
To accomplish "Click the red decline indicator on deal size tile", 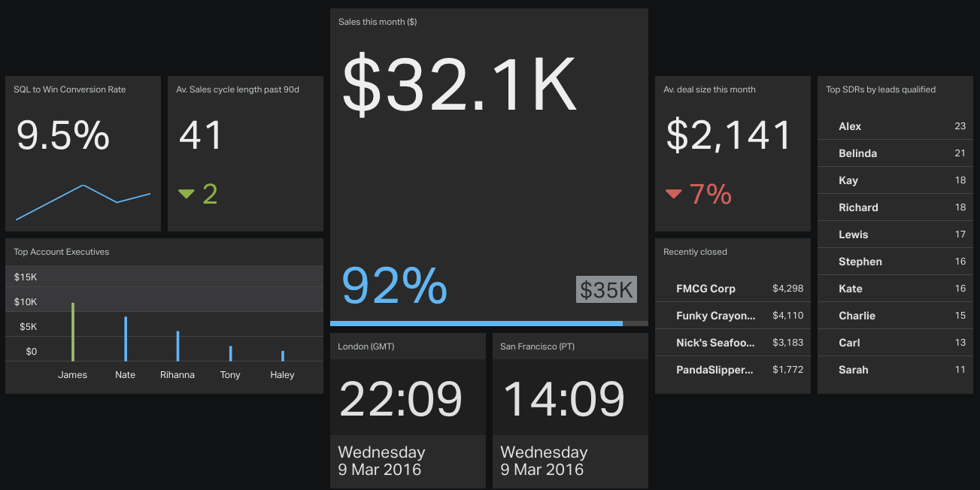I will tap(673, 194).
